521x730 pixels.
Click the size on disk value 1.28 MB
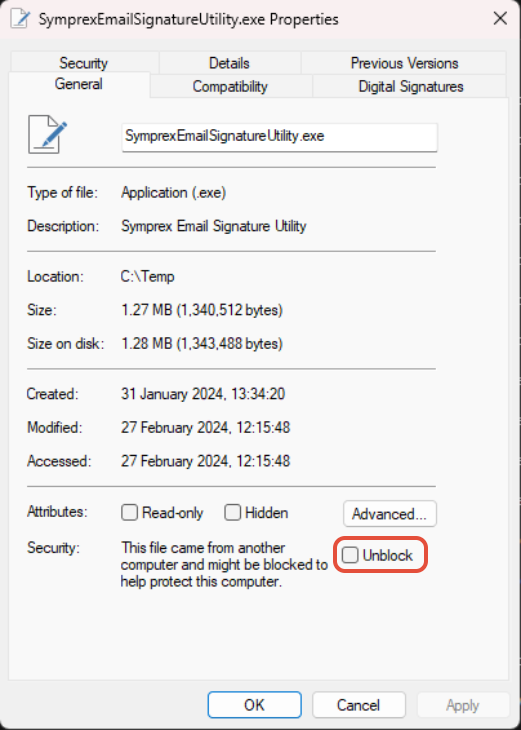pyautogui.click(x=202, y=344)
